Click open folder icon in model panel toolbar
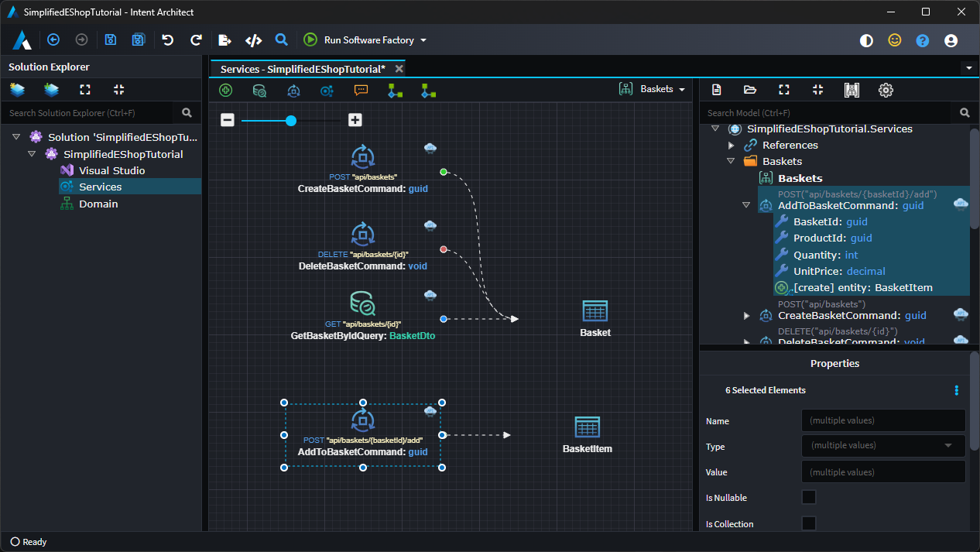The width and height of the screenshot is (980, 552). [x=750, y=90]
